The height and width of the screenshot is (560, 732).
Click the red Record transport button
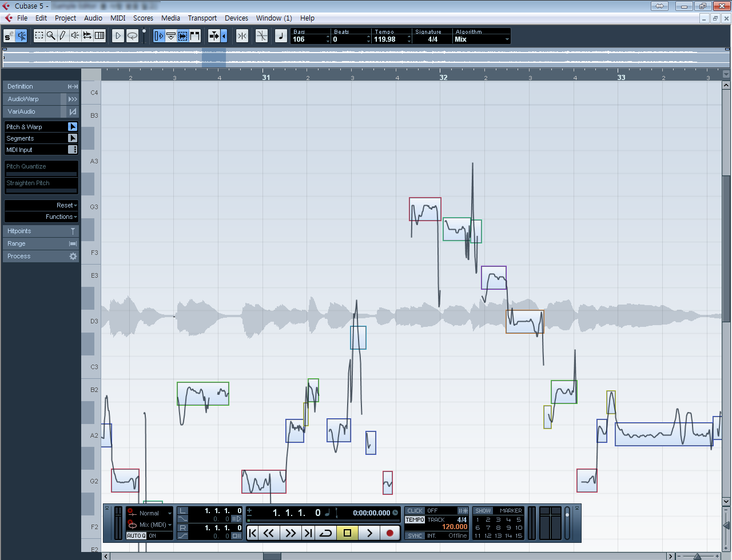pyautogui.click(x=390, y=533)
